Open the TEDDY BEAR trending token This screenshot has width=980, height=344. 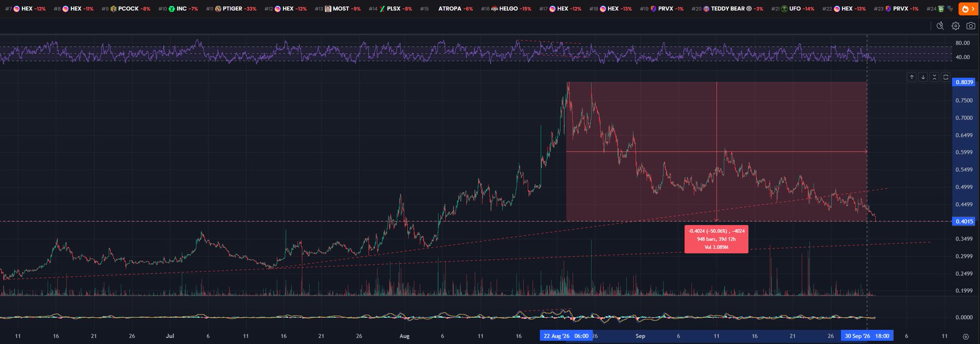[727, 9]
